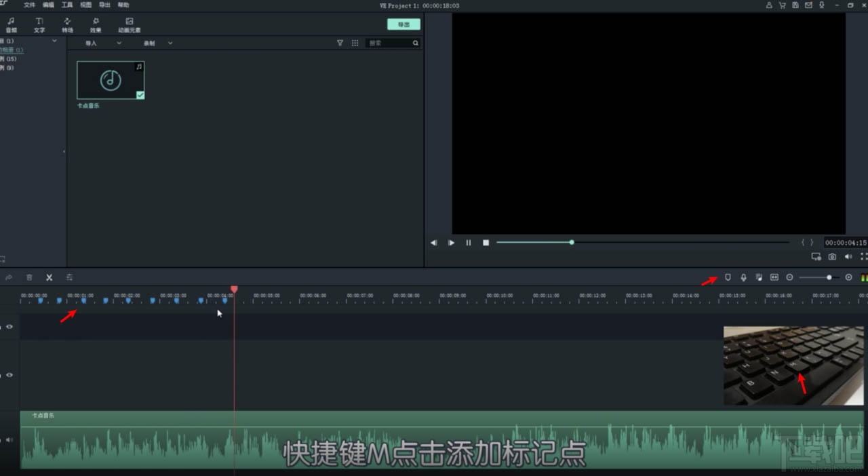Click the last blue marker before the playhead

tap(224, 300)
